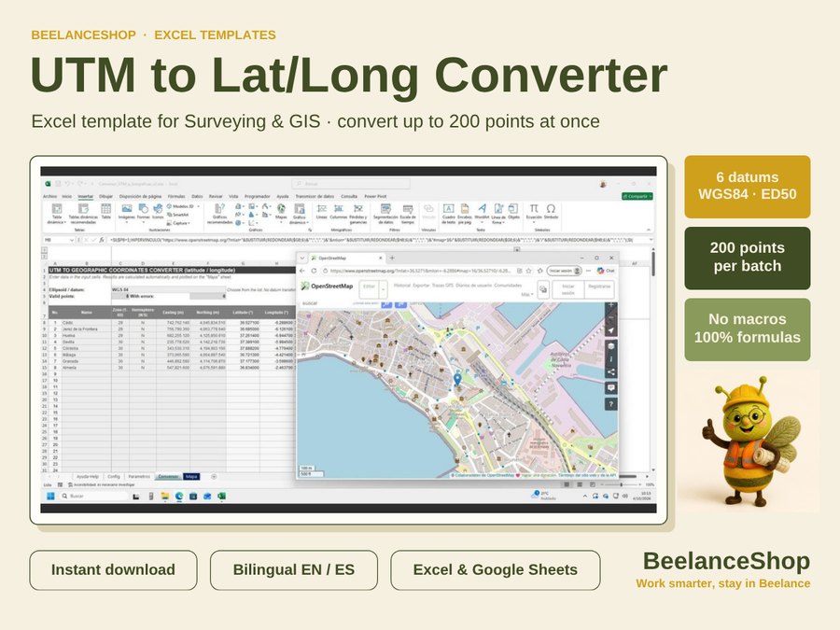Screen dimensions: 840x630
Task: Open the WordArt gallery
Action: (x=482, y=211)
